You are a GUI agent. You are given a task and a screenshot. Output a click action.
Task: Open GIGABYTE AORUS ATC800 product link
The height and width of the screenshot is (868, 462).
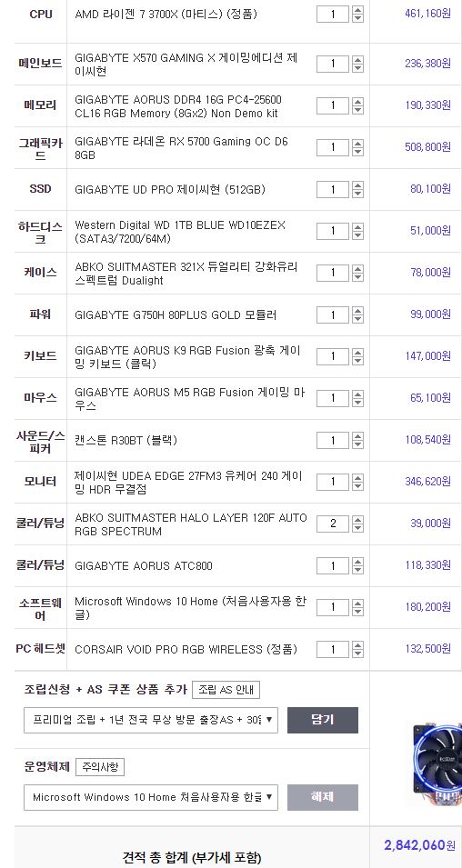(x=144, y=565)
